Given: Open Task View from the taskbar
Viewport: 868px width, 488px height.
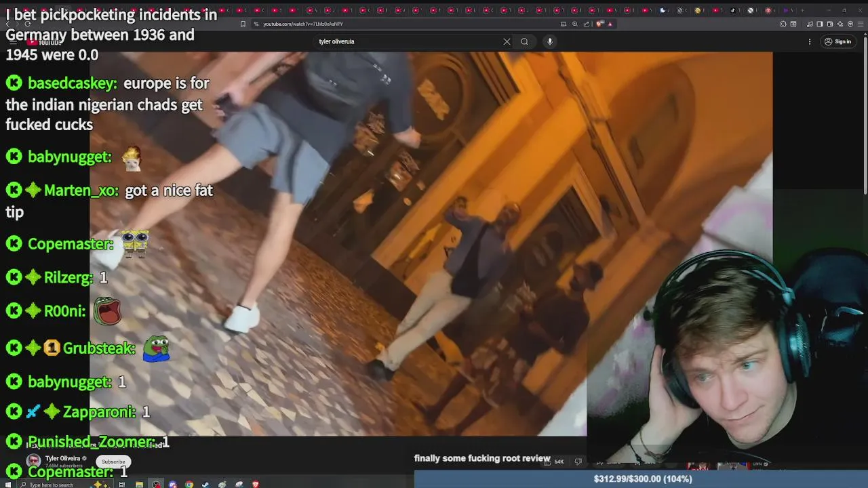Looking at the screenshot, I should pyautogui.click(x=122, y=485).
